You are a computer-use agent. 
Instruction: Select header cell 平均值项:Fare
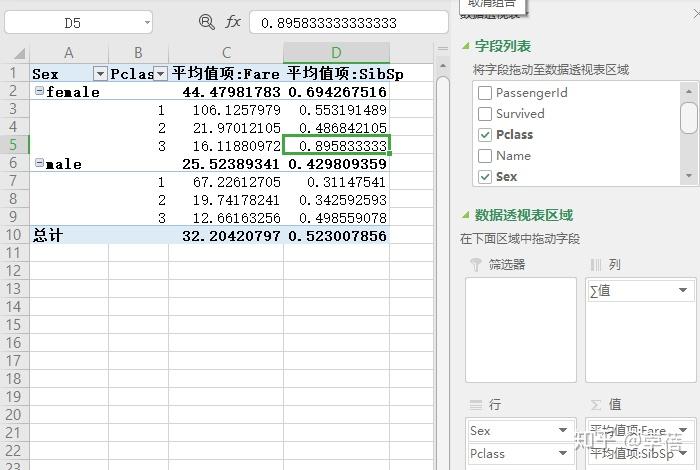click(226, 73)
